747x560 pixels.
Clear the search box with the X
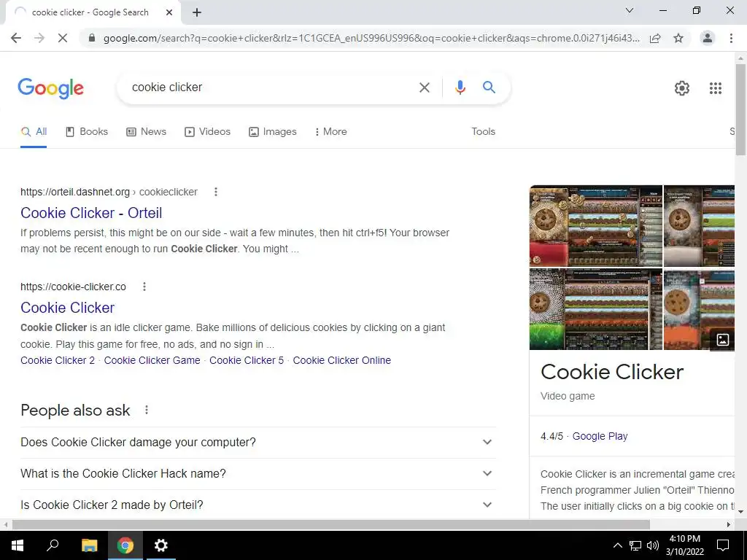424,87
